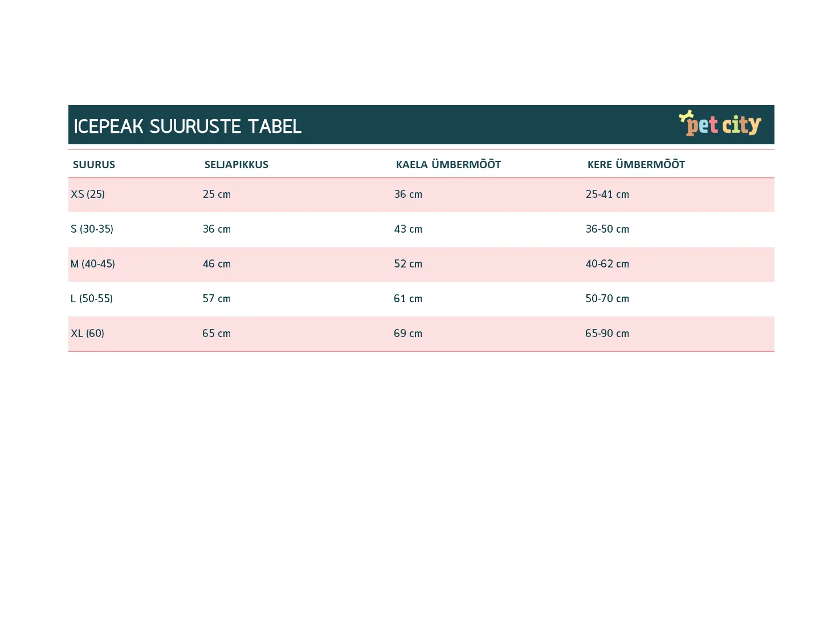The image size is (840, 625).
Task: Select the XL (60) size cell
Action: click(87, 333)
